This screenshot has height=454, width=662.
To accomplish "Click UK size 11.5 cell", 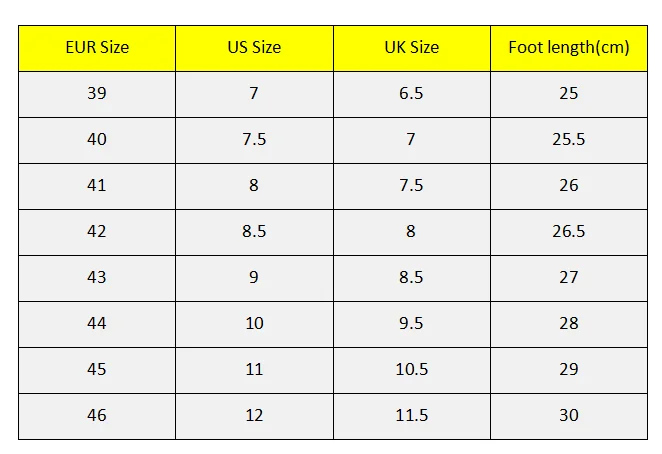I will click(412, 416).
